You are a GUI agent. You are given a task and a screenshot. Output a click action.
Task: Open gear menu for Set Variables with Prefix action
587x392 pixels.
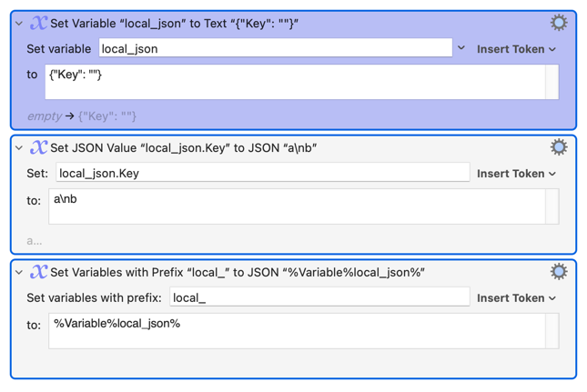558,271
